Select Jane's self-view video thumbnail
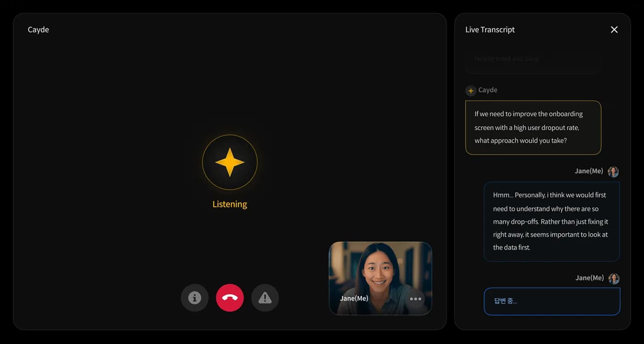644x344 pixels. click(x=380, y=271)
